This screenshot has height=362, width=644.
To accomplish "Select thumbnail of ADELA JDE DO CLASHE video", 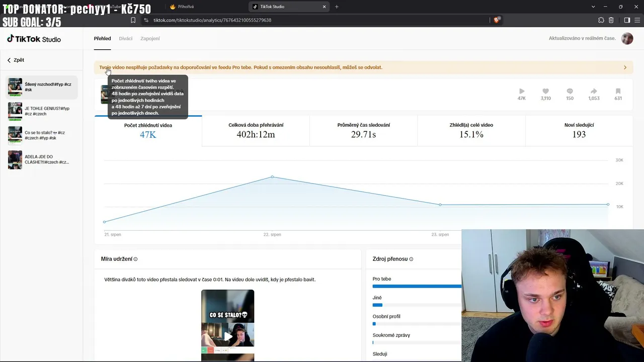I will pyautogui.click(x=15, y=160).
